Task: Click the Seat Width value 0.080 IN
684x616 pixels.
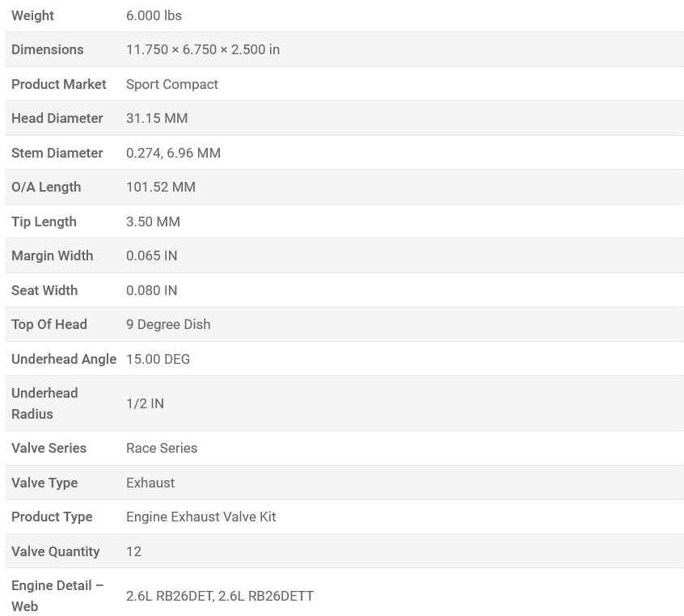Action: coord(151,290)
